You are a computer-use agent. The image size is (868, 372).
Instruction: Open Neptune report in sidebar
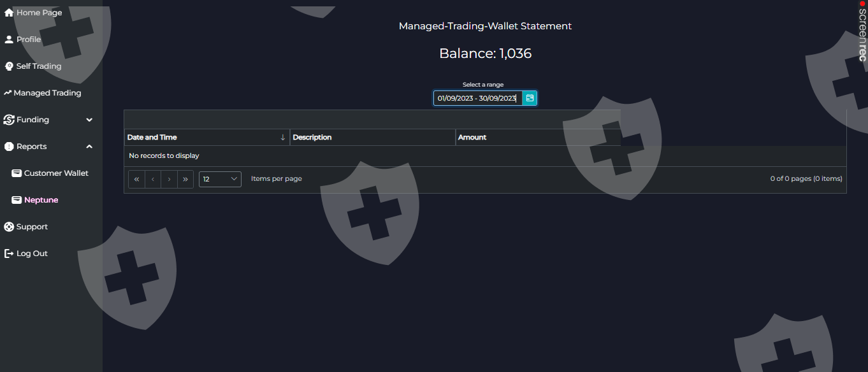[41, 200]
